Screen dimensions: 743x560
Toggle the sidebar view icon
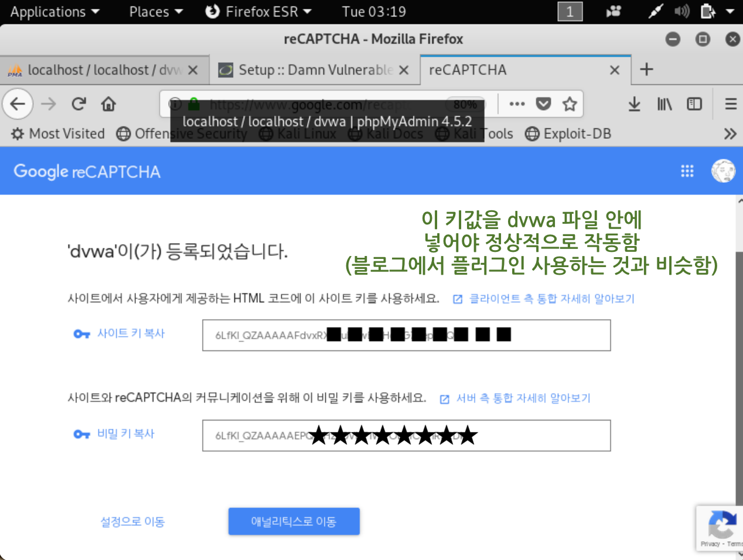point(694,104)
